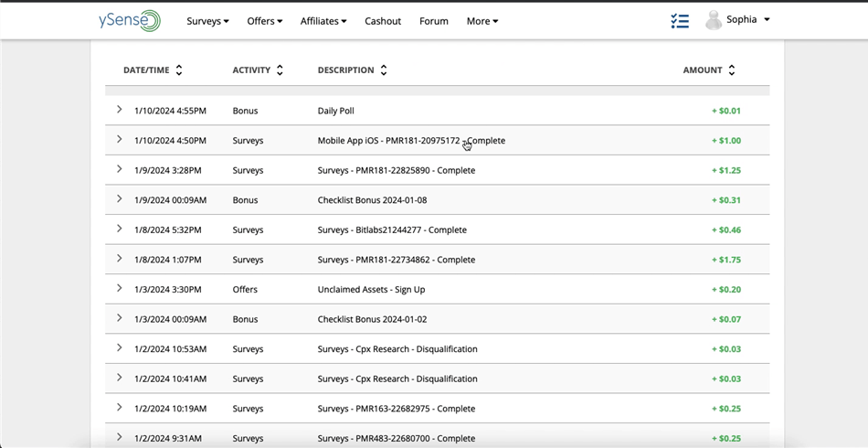Click 'Offers' activity in Unclaimed Assets row
This screenshot has width=868, height=448.
click(x=245, y=290)
